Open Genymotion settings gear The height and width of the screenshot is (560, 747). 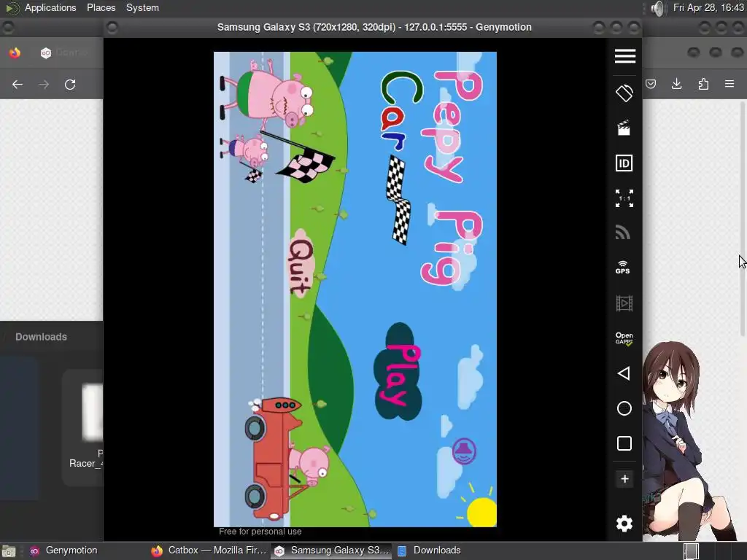[x=624, y=524]
